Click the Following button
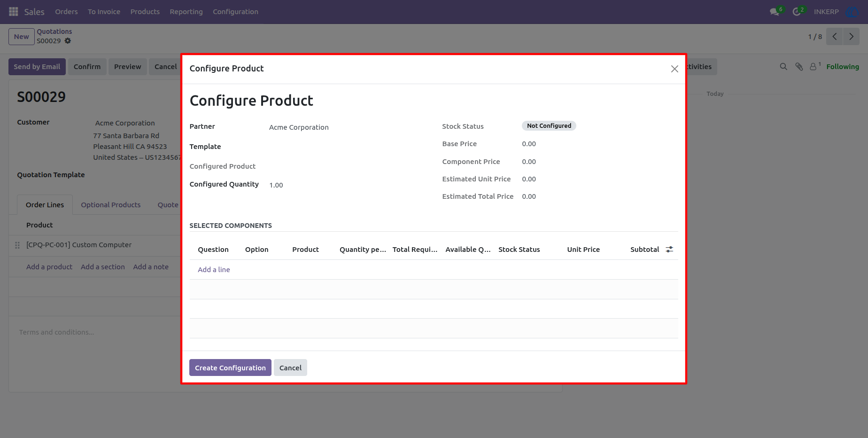 pos(843,67)
